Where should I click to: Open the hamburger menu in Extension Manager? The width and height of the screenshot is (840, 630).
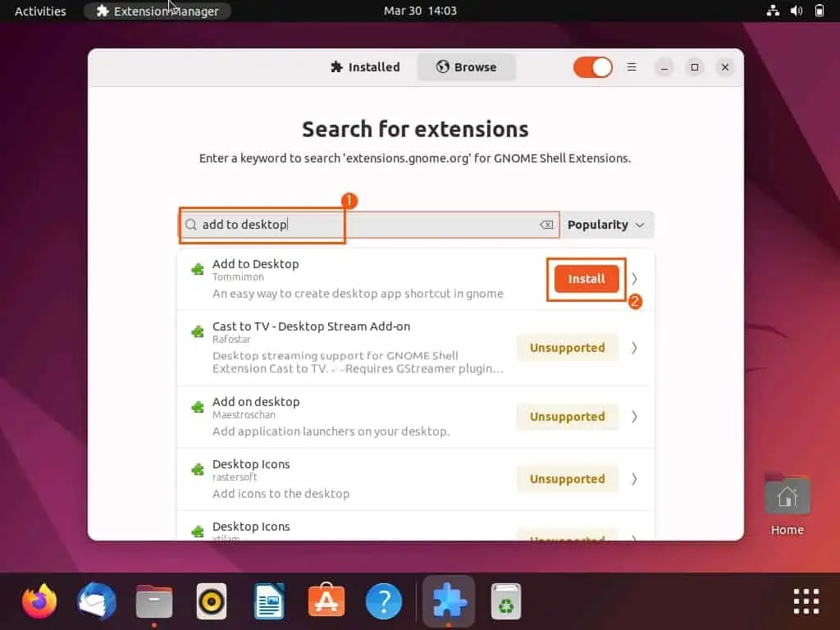click(632, 67)
